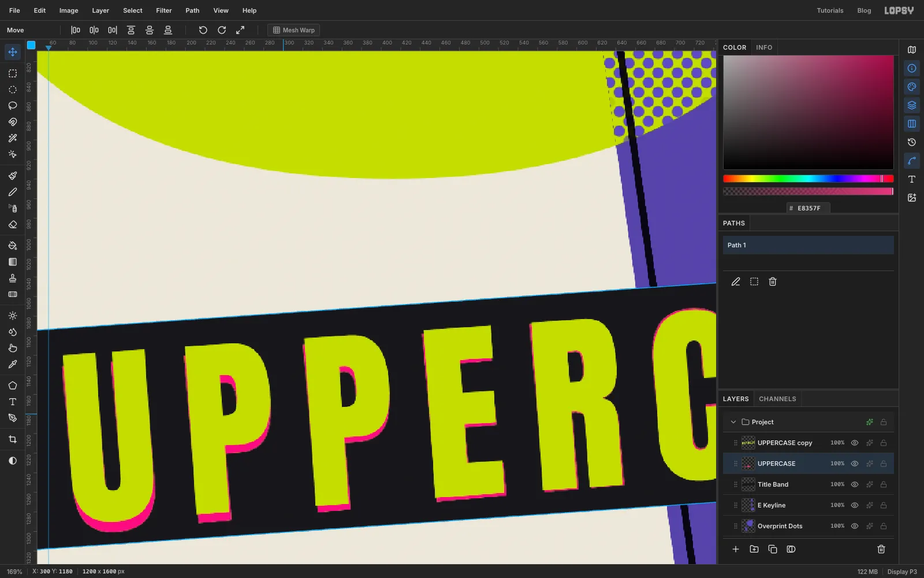Screen dimensions: 924x578
Task: Click the opacity slider below hue bar
Action: [808, 191]
